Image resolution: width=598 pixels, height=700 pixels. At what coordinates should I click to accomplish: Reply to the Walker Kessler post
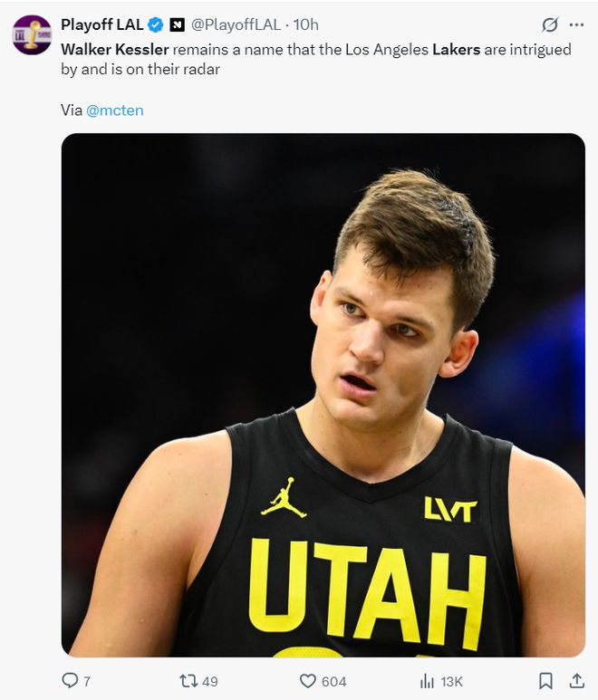70,680
